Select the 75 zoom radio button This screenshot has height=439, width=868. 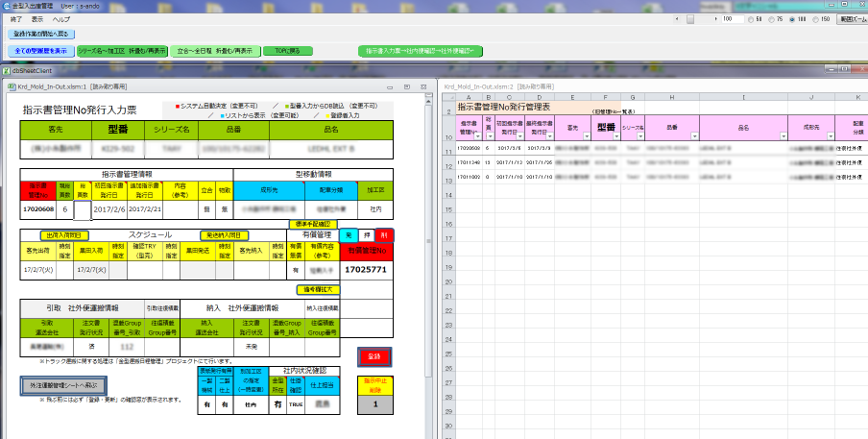point(772,18)
